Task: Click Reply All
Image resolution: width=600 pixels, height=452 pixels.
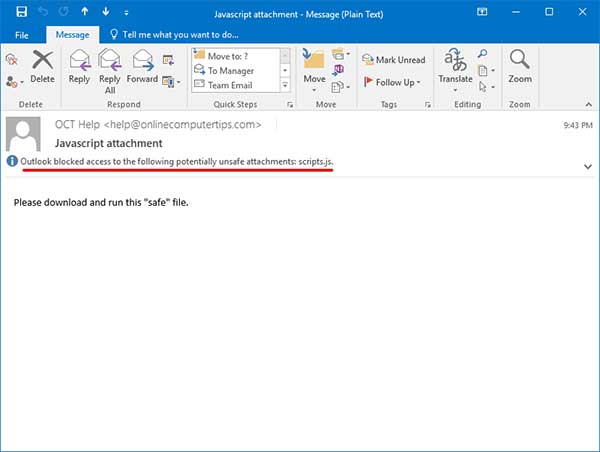Action: (110, 72)
